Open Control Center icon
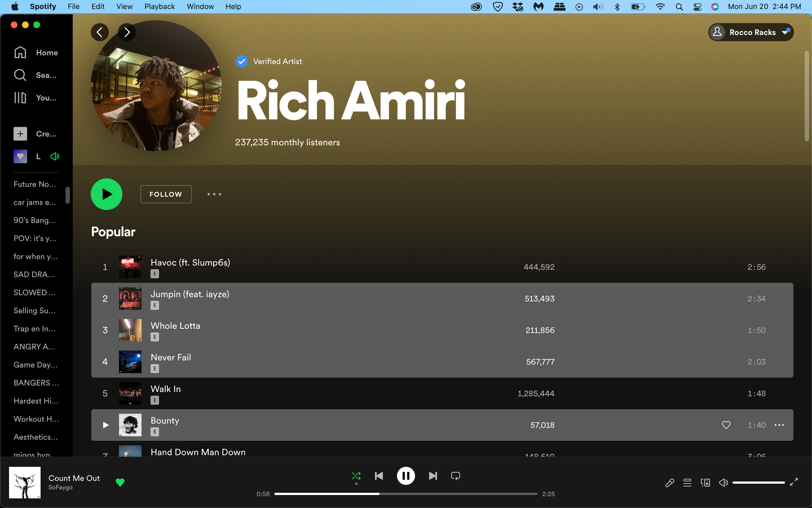The width and height of the screenshot is (812, 508). click(698, 7)
